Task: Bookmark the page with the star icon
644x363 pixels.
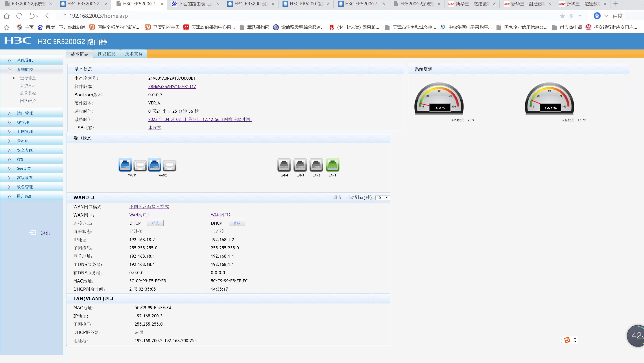Action: pos(562,16)
